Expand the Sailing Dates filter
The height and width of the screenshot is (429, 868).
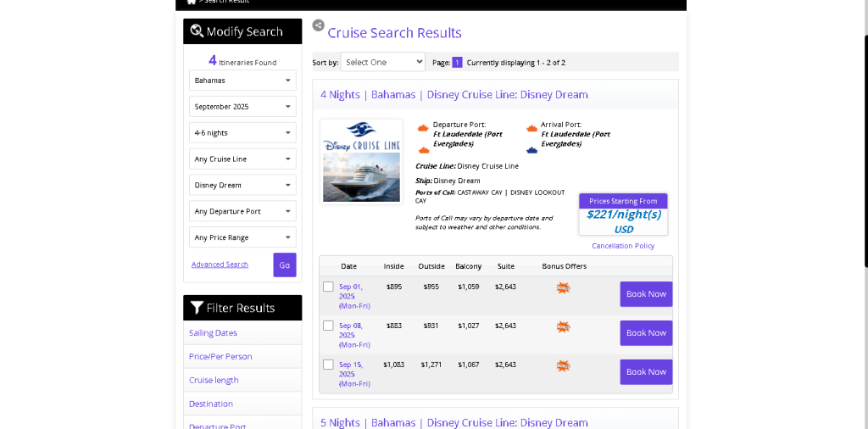(x=242, y=332)
